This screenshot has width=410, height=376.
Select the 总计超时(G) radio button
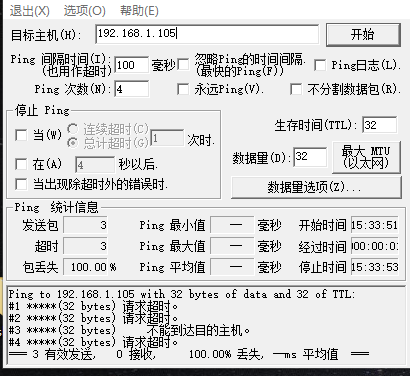(72, 143)
